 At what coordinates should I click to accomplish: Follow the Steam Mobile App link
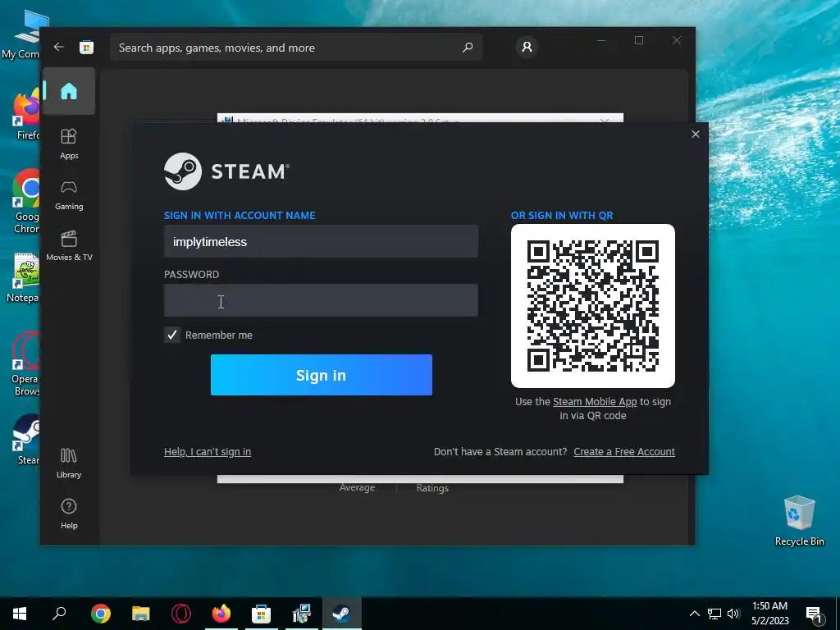pyautogui.click(x=595, y=402)
